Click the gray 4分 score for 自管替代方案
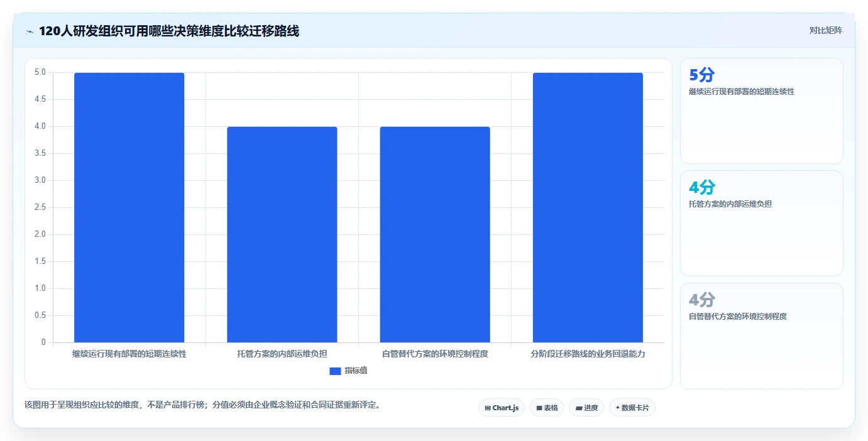This screenshot has width=868, height=441. click(x=701, y=300)
